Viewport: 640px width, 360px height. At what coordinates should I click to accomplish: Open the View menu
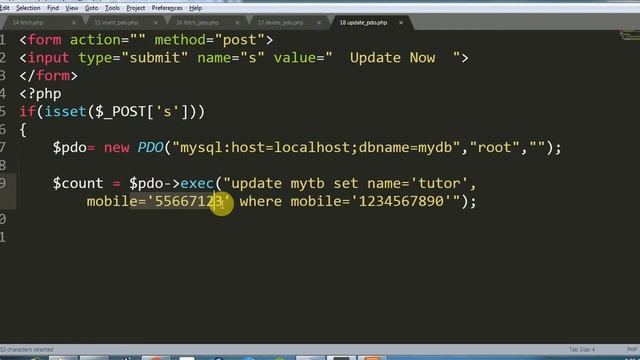click(x=72, y=8)
